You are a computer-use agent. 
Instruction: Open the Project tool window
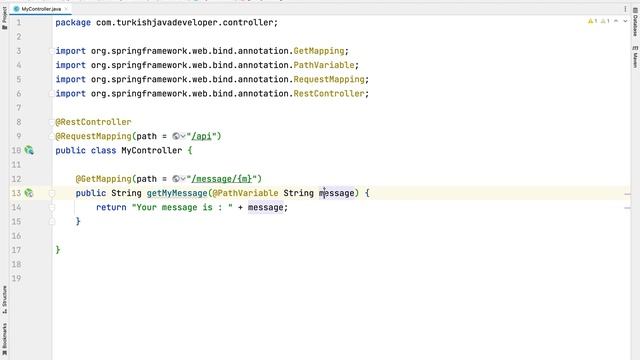4,18
